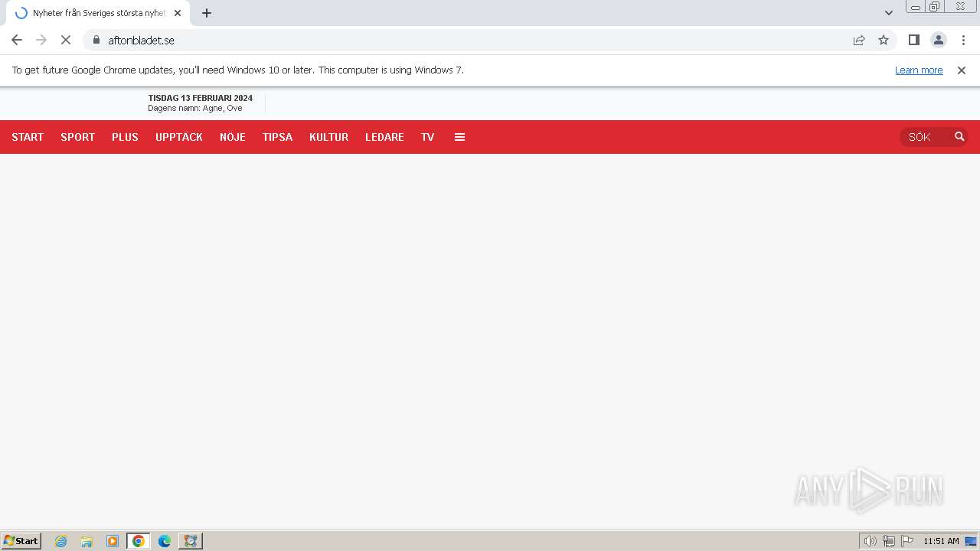Open the Windows Start menu
Image resolution: width=980 pixels, height=551 pixels.
pos(21,540)
